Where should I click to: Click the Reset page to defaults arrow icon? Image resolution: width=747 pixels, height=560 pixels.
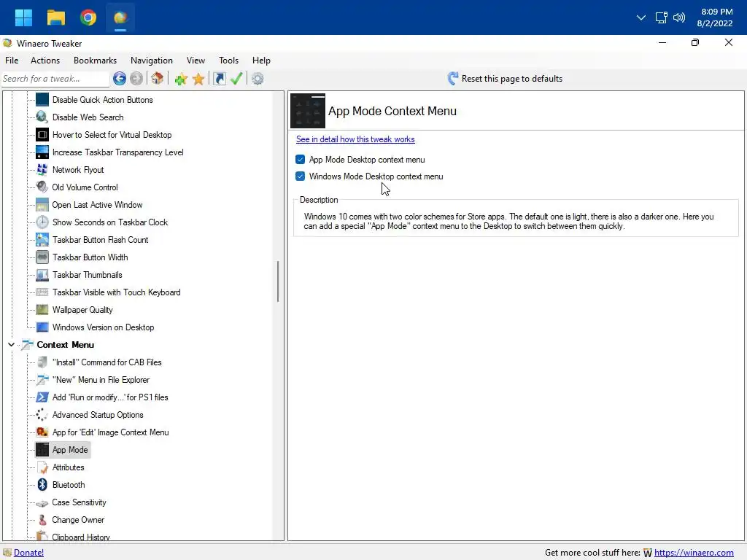[452, 79]
